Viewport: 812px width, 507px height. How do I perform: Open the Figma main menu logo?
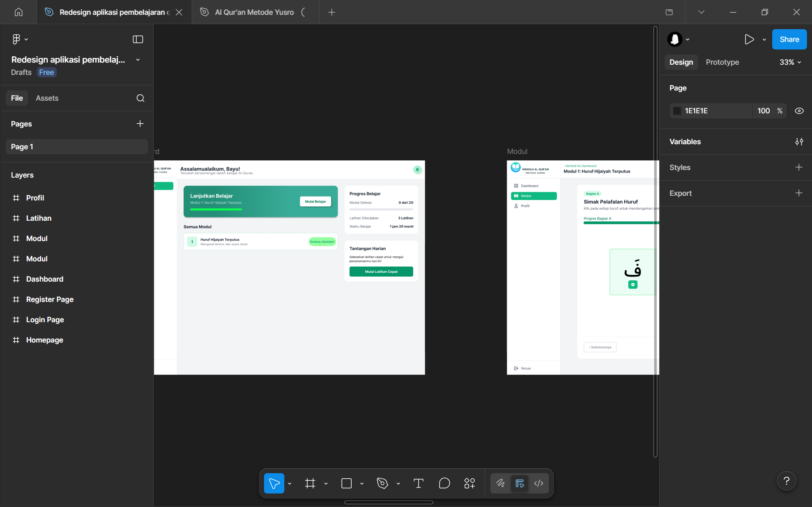coord(16,39)
